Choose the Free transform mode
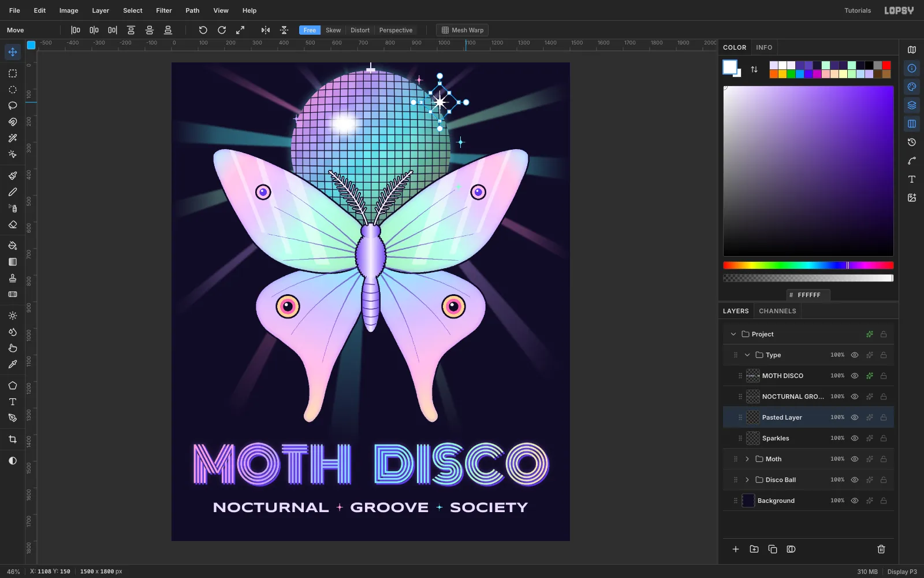Viewport: 924px width, 578px height. [x=310, y=30]
